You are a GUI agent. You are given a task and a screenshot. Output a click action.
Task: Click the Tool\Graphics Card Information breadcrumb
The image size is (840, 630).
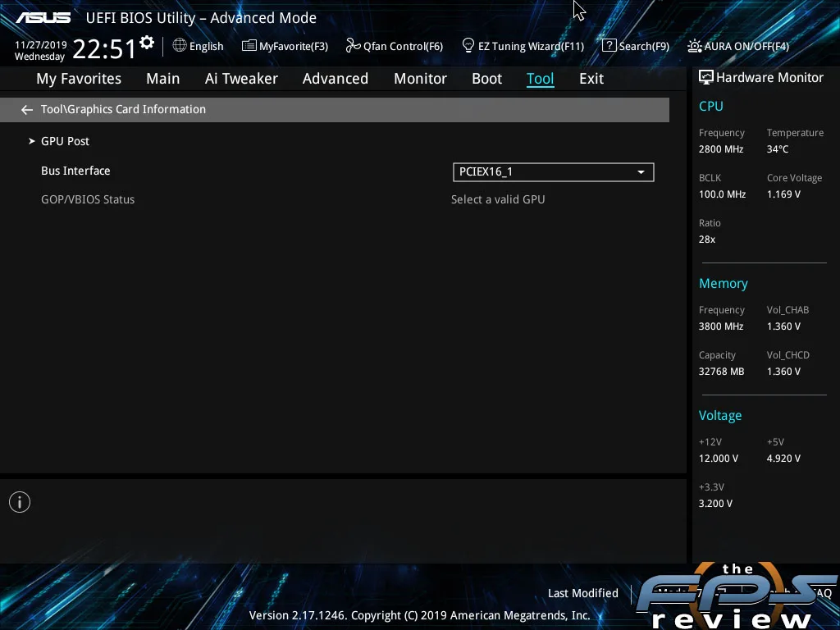123,109
